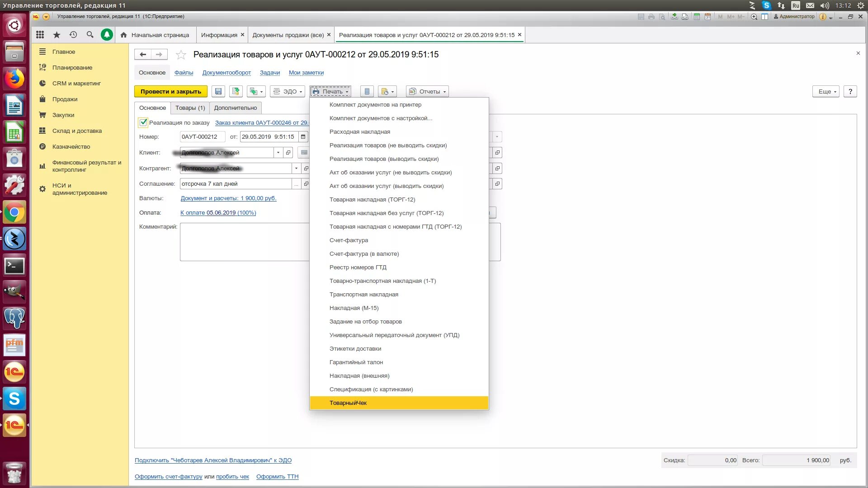Choose Счет-фактура from the print menu
Image resolution: width=868 pixels, height=488 pixels.
349,240
